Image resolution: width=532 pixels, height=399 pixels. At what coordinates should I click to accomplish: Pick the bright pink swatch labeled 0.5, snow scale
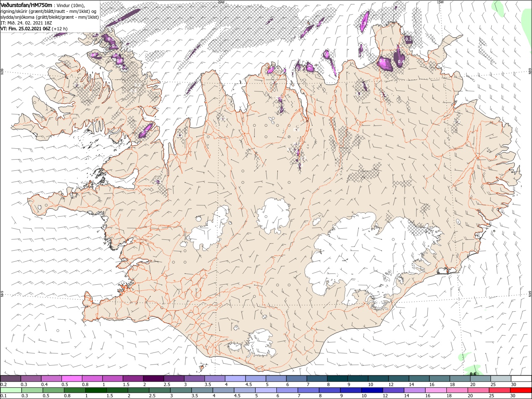coord(71,379)
